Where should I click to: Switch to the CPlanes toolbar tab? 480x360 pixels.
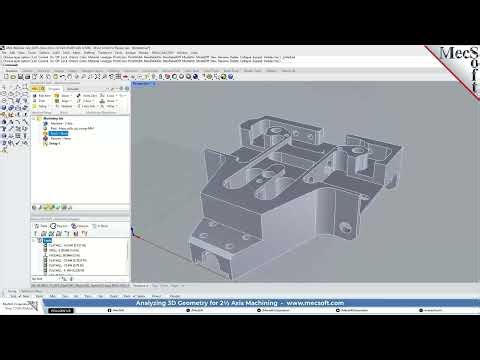click(x=27, y=71)
